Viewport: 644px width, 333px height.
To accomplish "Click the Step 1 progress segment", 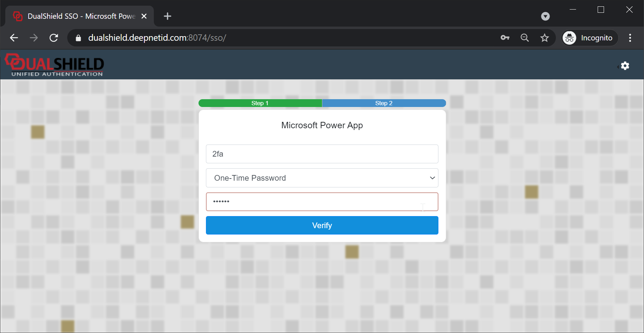I will 260,103.
